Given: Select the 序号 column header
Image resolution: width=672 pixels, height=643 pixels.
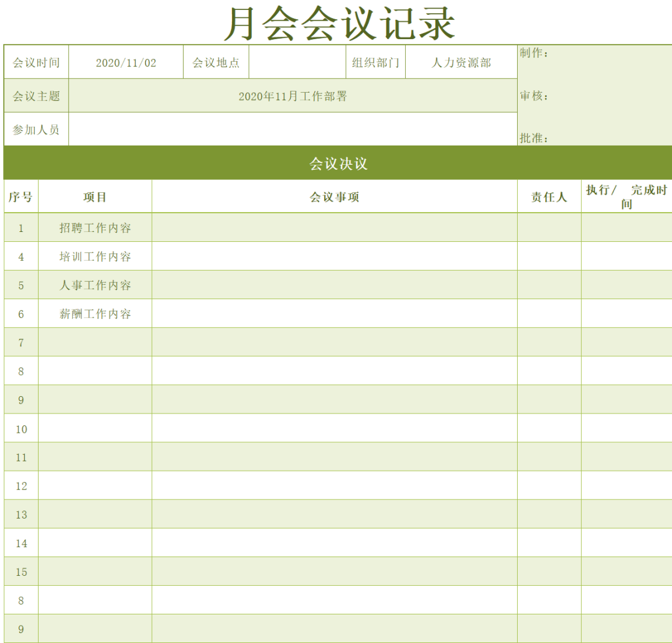Looking at the screenshot, I should click(x=21, y=197).
